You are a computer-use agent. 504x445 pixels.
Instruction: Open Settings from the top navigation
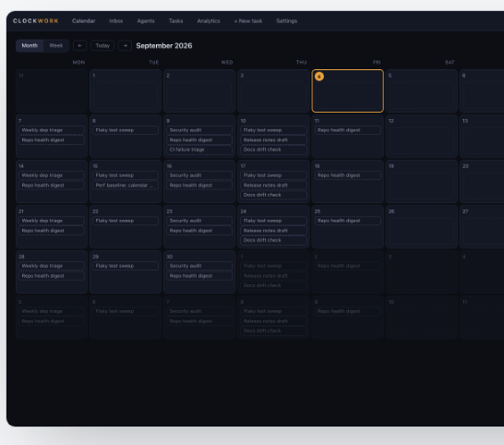(x=286, y=21)
